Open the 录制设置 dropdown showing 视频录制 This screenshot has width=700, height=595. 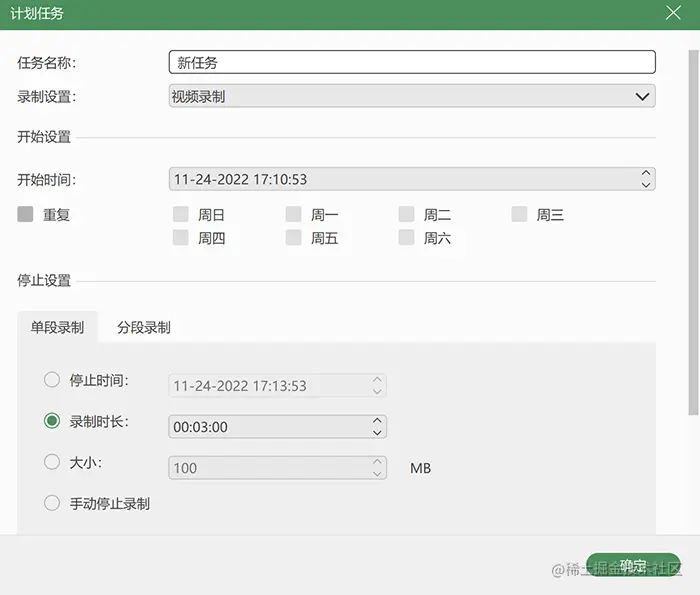coord(412,96)
